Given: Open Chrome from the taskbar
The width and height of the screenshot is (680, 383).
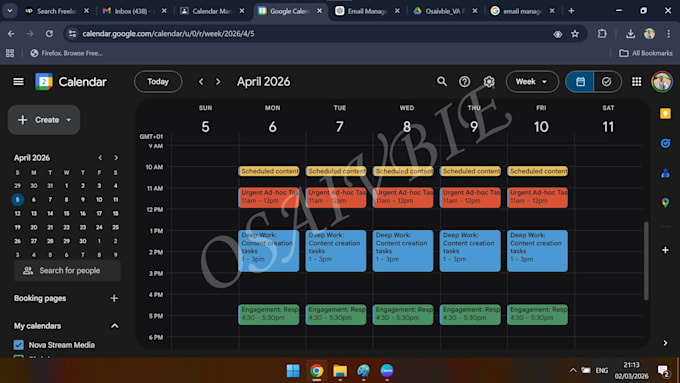Looking at the screenshot, I should (x=317, y=370).
